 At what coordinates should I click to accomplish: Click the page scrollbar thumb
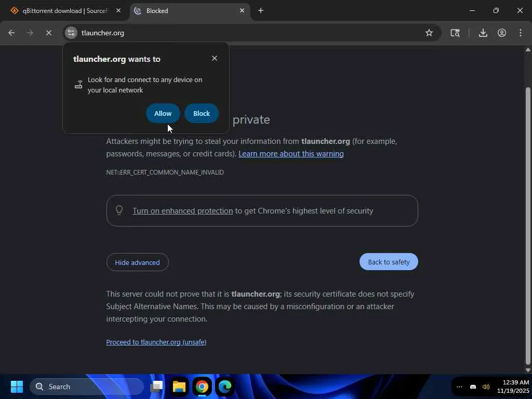(x=528, y=225)
